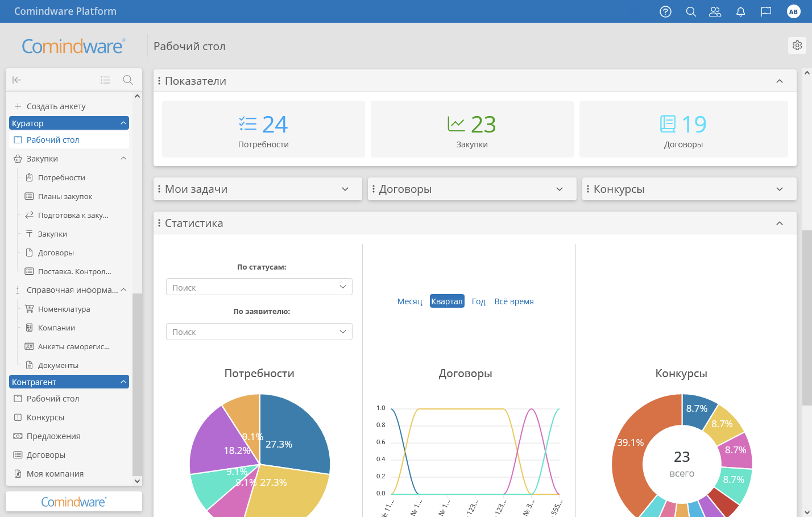Expand the Договоры panel
The height and width of the screenshot is (517, 812).
coord(560,189)
